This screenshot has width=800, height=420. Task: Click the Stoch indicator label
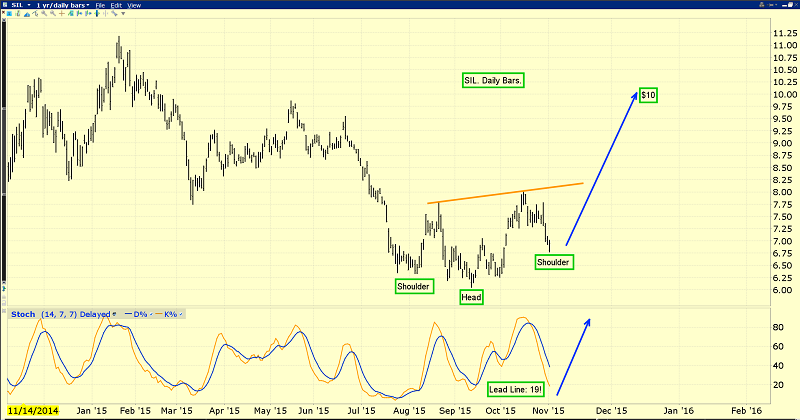click(x=23, y=314)
